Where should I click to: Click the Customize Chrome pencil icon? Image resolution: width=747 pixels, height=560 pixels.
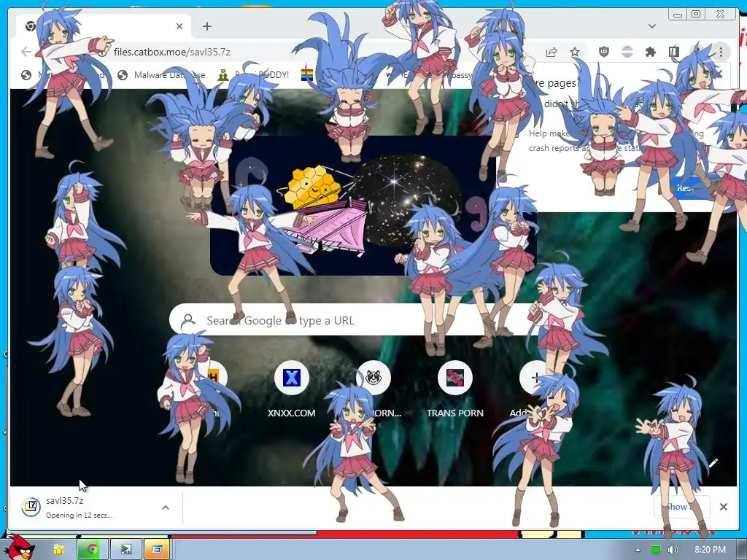[713, 463]
